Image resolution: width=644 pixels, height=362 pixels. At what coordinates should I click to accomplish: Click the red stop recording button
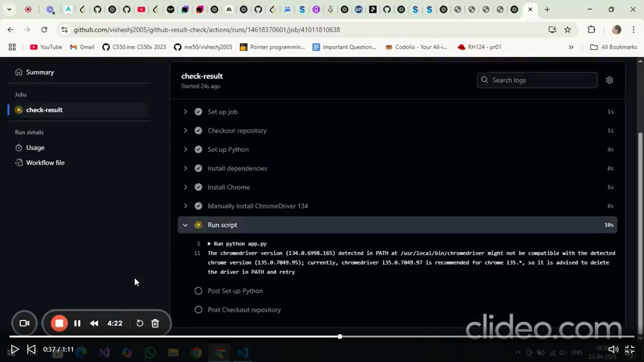59,323
